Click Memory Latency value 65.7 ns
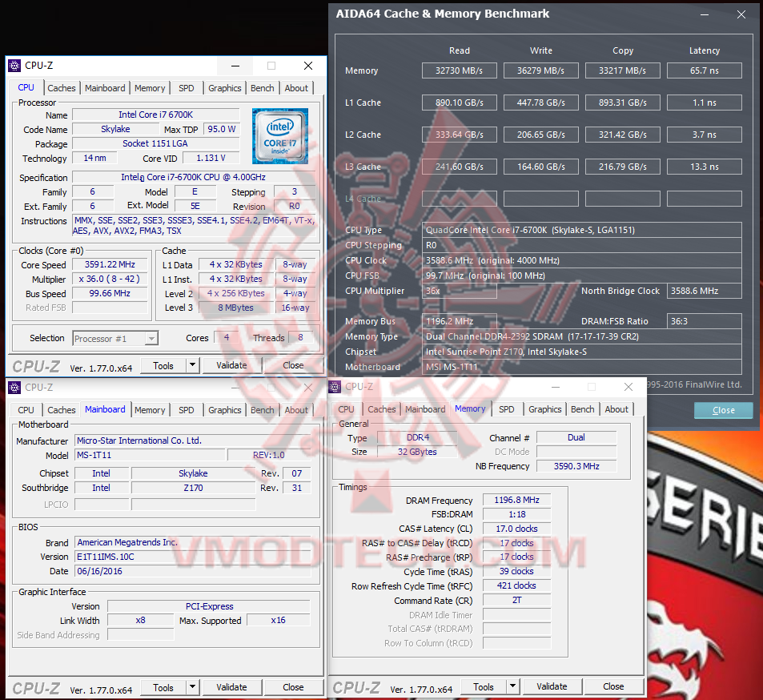Screen dimensions: 763x700 point(705,70)
